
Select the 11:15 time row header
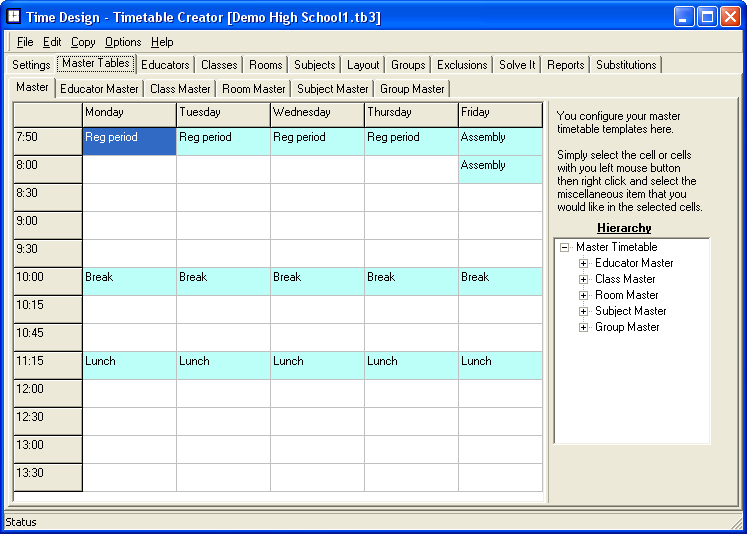pos(47,365)
